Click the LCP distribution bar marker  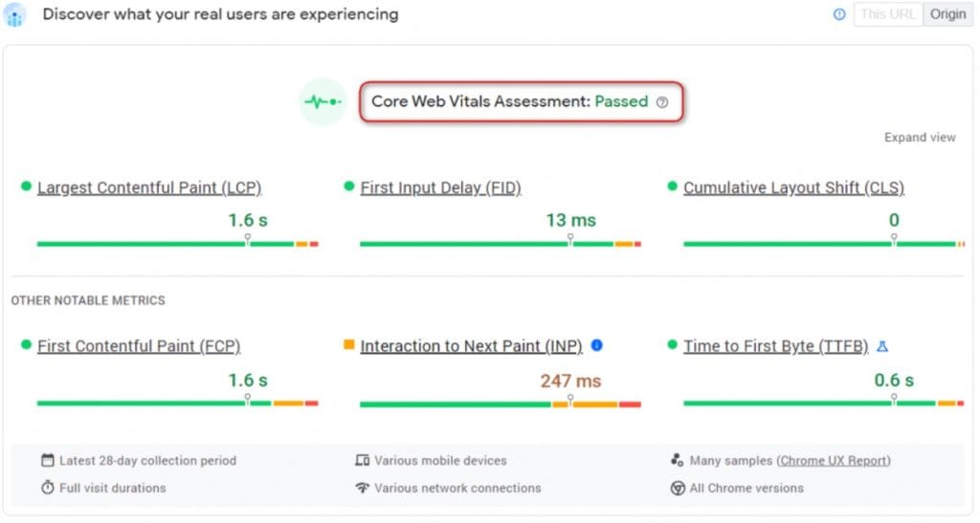pos(247,239)
